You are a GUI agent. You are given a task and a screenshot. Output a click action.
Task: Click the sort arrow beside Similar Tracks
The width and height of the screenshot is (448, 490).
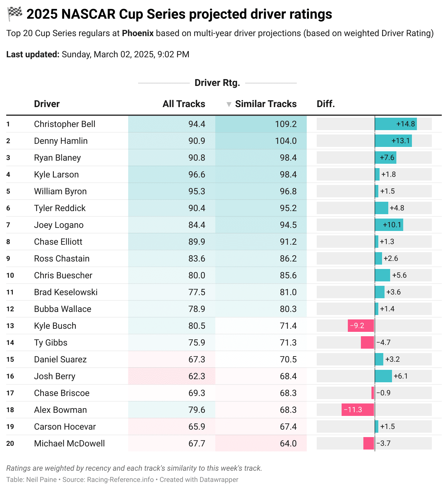[x=229, y=104]
